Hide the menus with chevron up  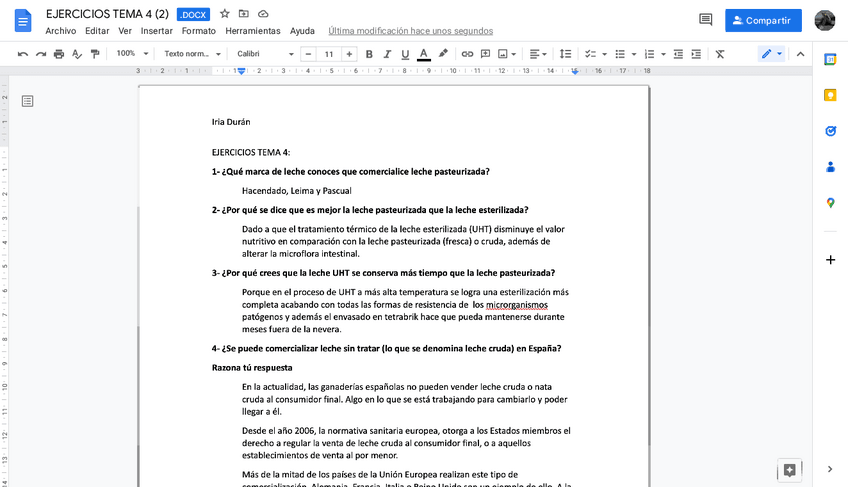(800, 54)
